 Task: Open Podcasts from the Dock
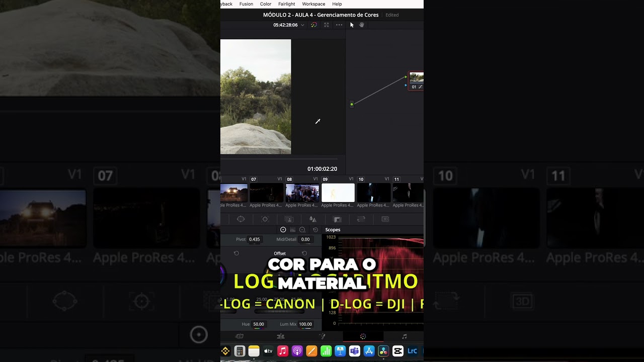[297, 351]
